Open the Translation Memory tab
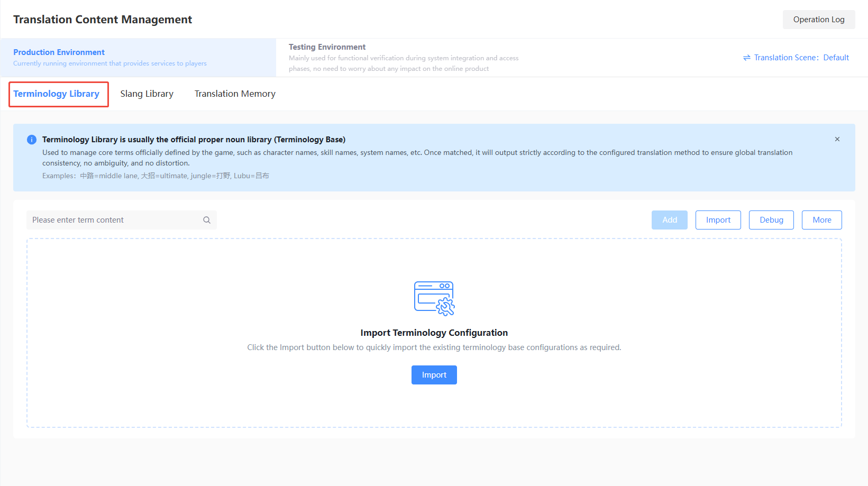868x486 pixels. [x=235, y=94]
